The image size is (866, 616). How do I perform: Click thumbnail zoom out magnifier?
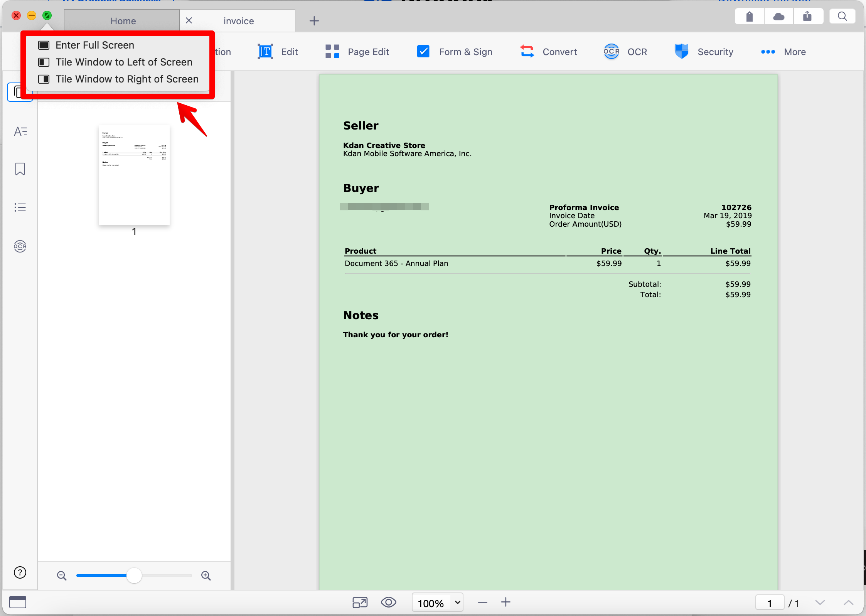pos(62,576)
